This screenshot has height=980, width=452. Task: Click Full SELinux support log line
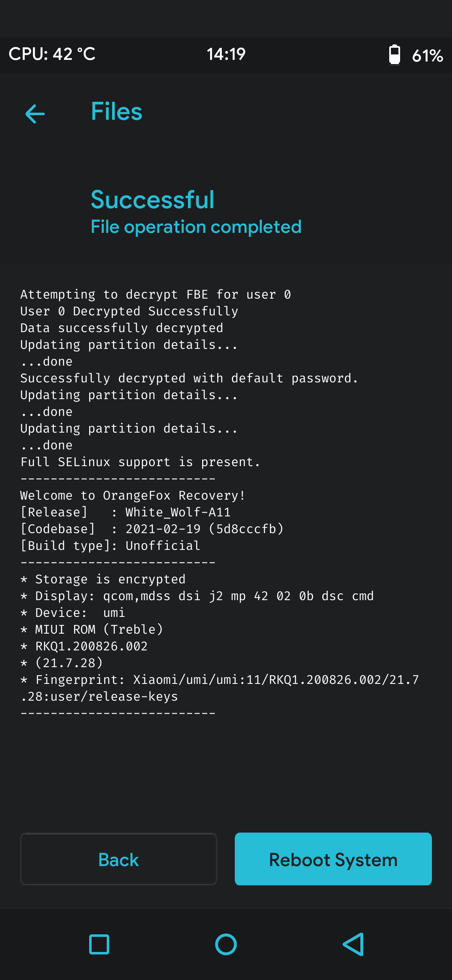click(x=140, y=462)
